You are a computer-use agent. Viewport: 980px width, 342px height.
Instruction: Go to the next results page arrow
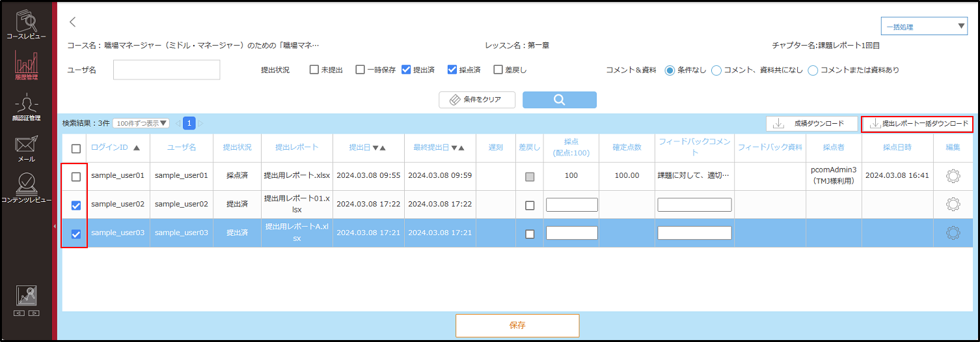pyautogui.click(x=200, y=123)
